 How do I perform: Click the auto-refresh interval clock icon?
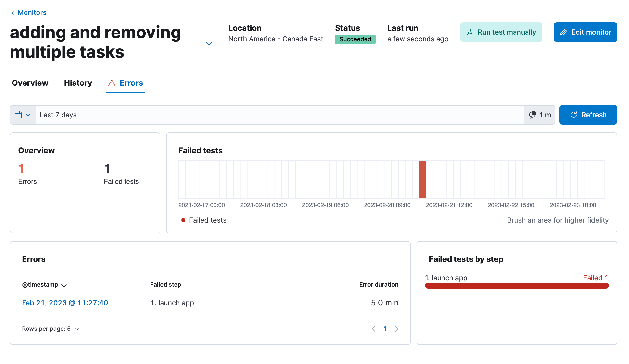pos(532,115)
